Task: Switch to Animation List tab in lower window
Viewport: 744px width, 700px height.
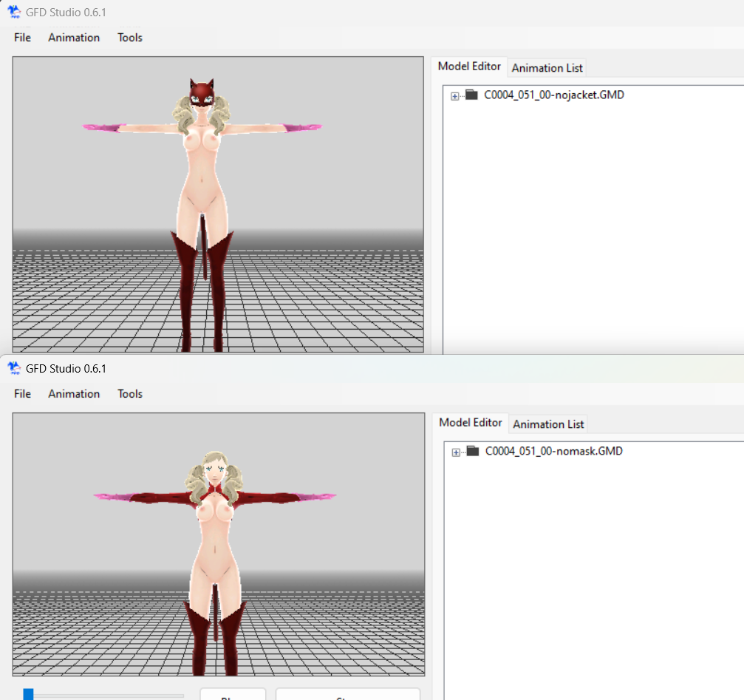Action: 548,424
